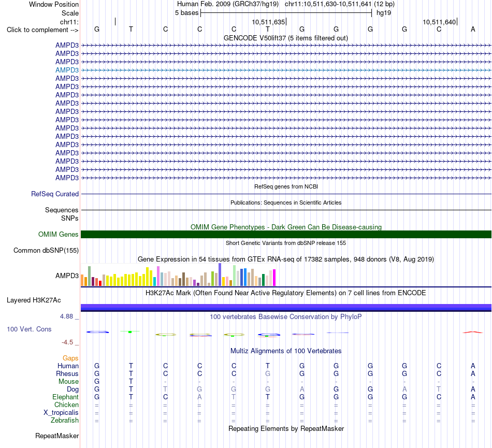Select the X_tropicalis alignment row label
Viewport: 492px width, 448px height.
tap(61, 413)
